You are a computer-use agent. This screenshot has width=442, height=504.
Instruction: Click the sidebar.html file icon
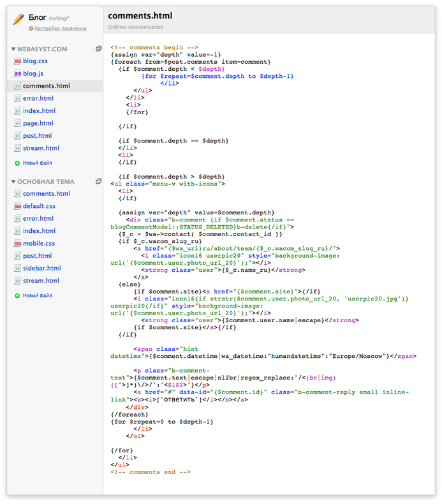pyautogui.click(x=17, y=269)
